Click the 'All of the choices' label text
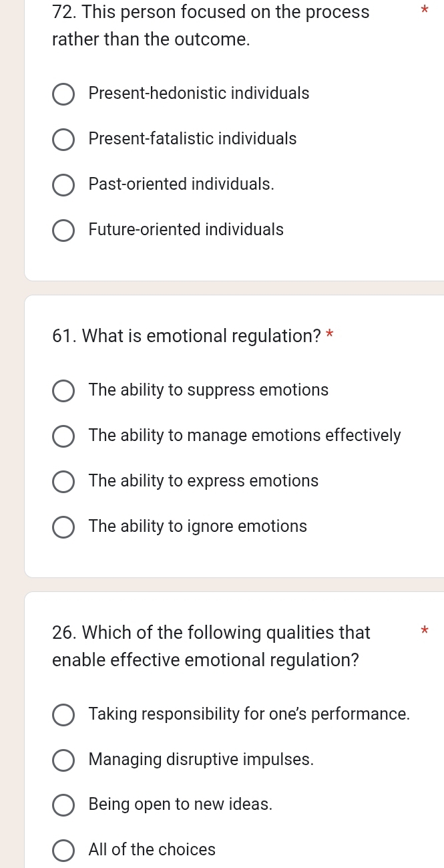 152,850
